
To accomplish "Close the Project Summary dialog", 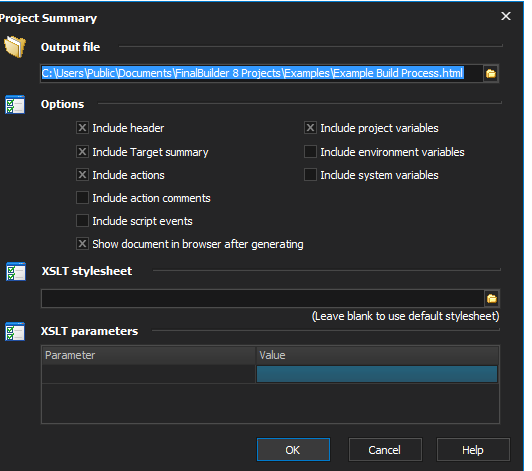I will [506, 16].
